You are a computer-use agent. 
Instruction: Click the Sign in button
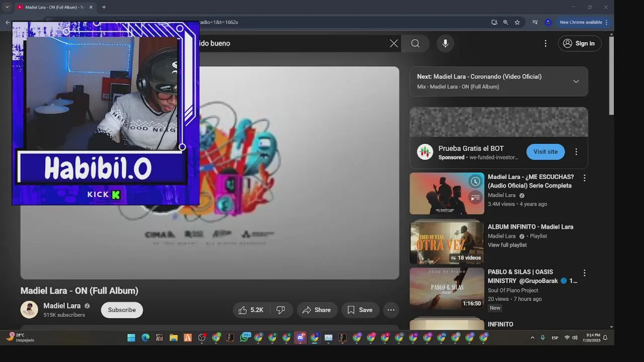point(580,43)
